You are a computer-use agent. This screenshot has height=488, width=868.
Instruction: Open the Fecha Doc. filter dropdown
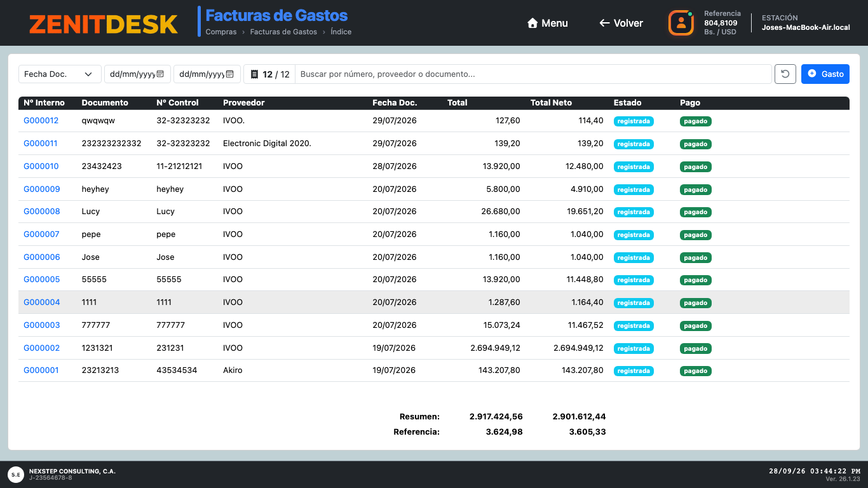pos(60,74)
